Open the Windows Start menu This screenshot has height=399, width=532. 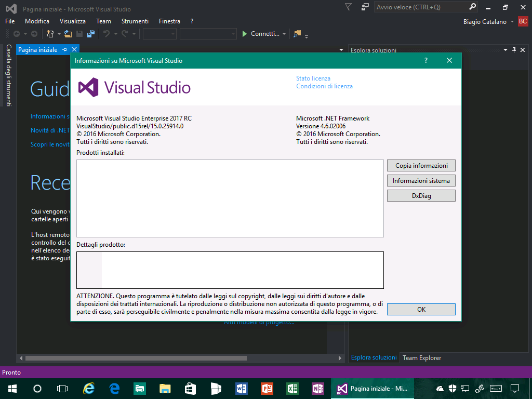coord(12,389)
